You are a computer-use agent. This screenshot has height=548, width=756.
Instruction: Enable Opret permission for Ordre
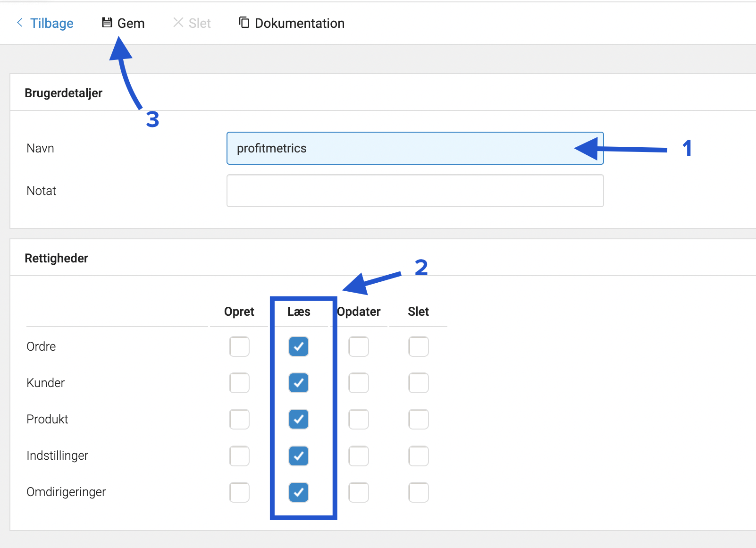(239, 346)
